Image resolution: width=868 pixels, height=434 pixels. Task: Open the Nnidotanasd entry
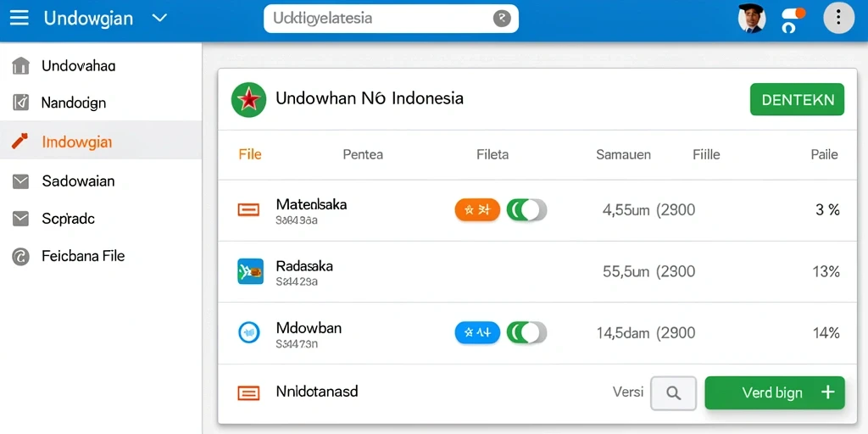[317, 392]
